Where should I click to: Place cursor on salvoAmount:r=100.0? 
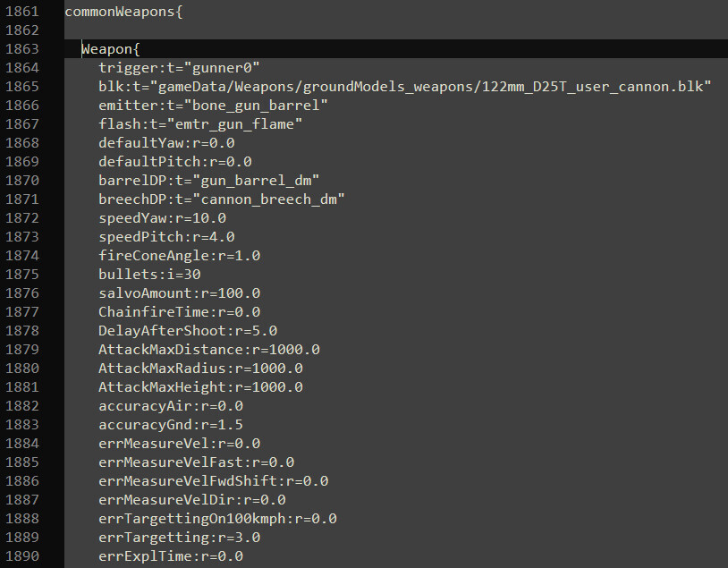coord(179,292)
